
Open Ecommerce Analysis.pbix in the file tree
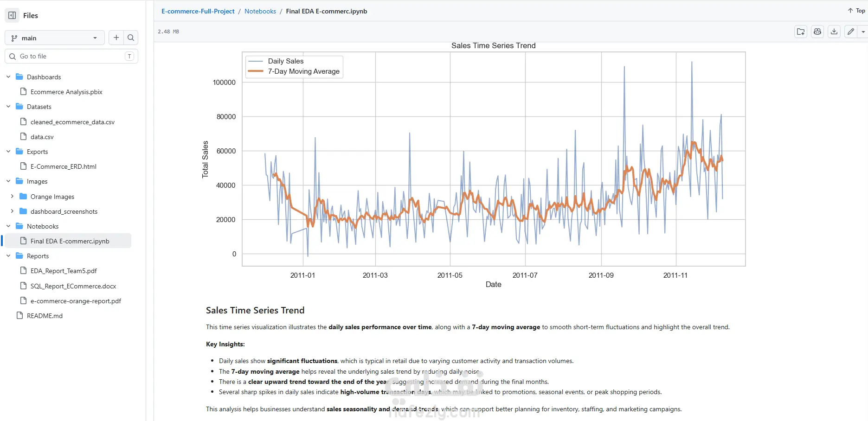[x=66, y=92]
